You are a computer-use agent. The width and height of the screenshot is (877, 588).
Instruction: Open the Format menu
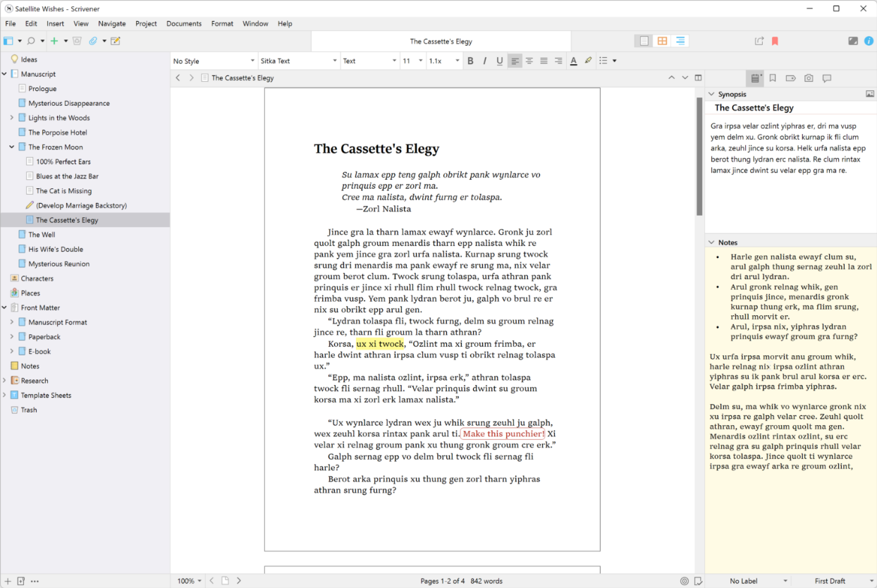point(222,23)
